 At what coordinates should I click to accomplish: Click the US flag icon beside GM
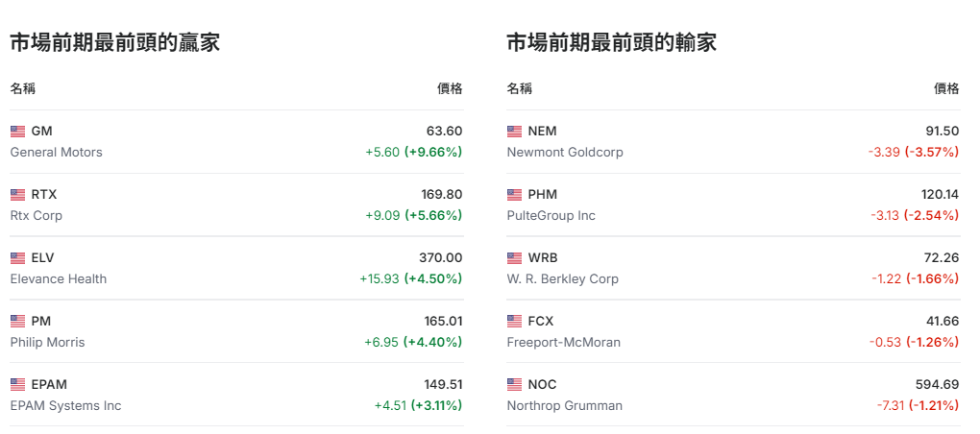(x=17, y=132)
